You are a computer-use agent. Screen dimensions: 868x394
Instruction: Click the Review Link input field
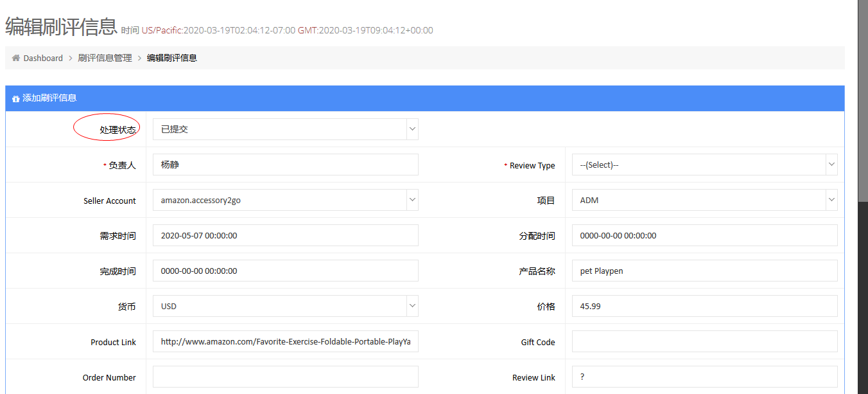[x=705, y=377]
